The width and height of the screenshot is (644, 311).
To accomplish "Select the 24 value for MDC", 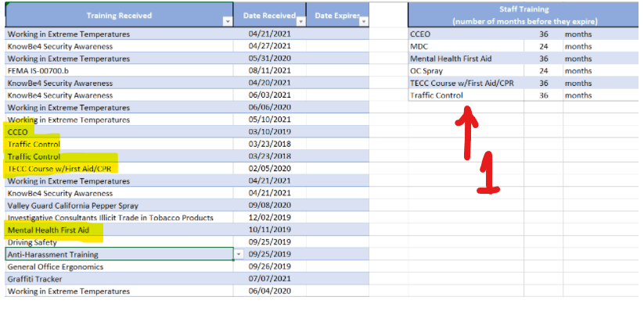I will coord(543,46).
